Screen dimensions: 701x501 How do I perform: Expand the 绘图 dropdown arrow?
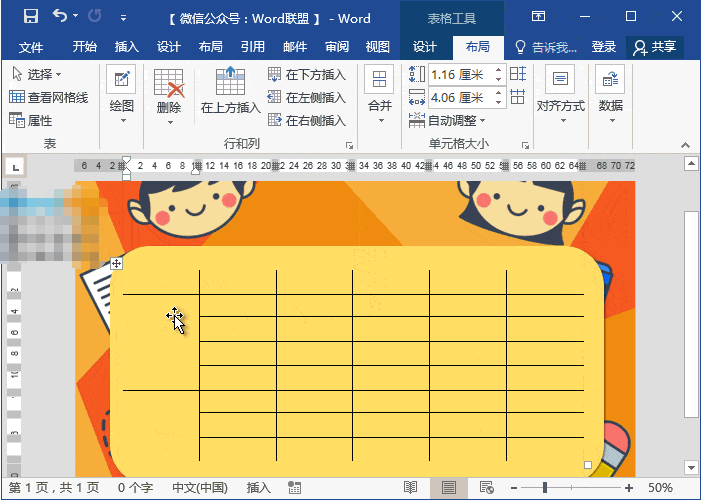point(123,121)
